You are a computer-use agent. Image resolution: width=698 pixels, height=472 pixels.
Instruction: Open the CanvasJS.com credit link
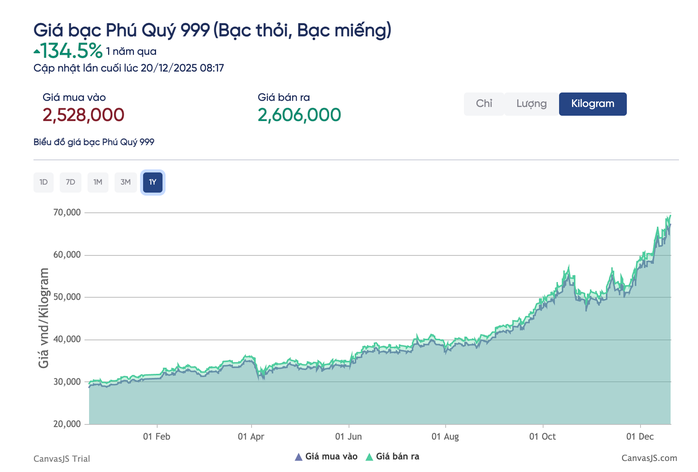pyautogui.click(x=650, y=458)
